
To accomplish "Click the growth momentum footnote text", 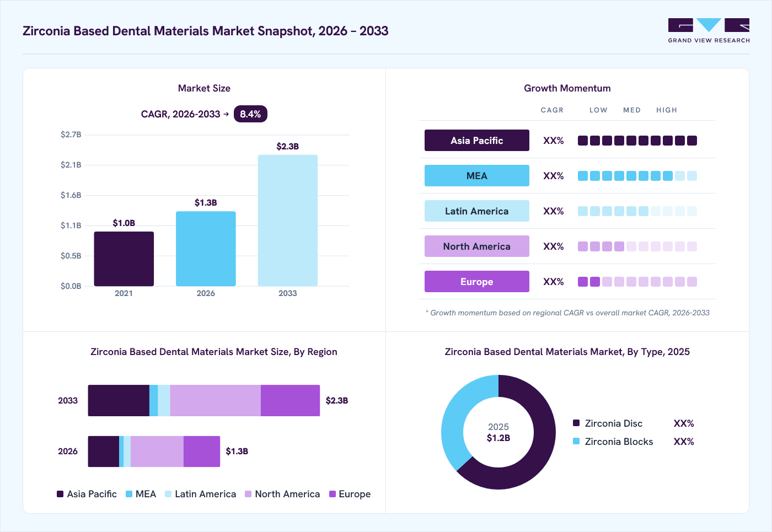I will coord(567,313).
